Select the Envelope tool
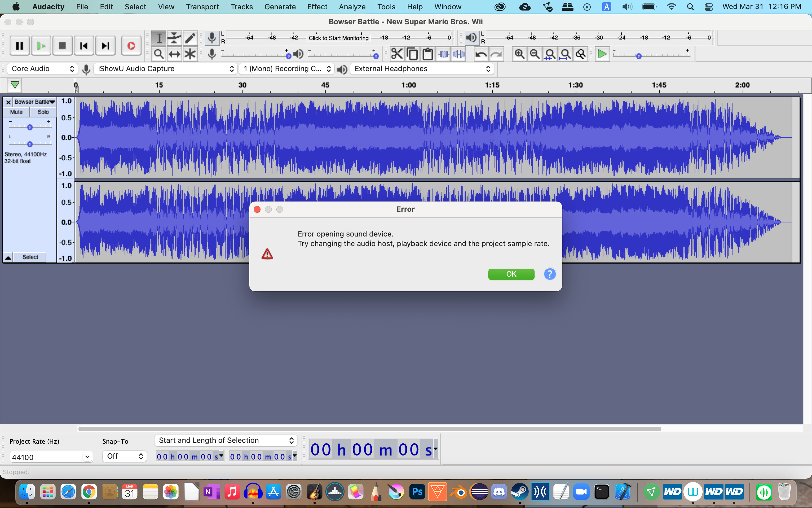812x508 pixels. (175, 38)
